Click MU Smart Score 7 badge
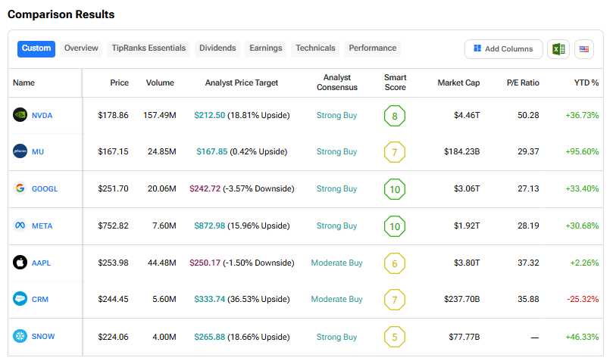 [395, 152]
